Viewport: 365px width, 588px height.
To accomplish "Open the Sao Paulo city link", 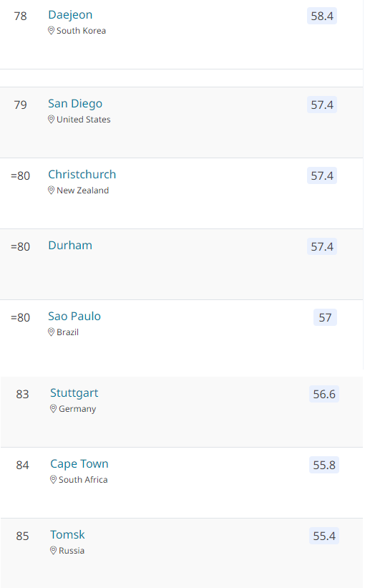I will click(74, 316).
